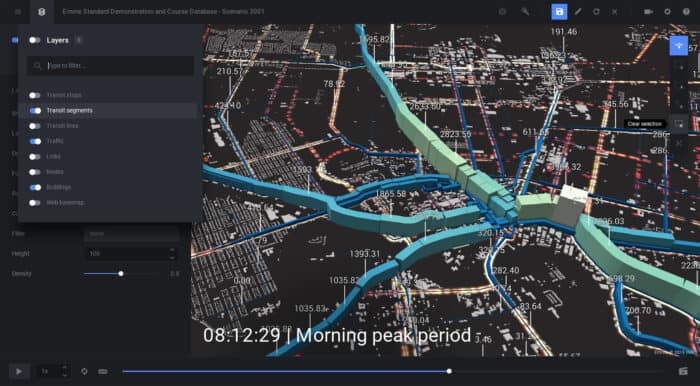Click the refresh icon in the top bar
Image resolution: width=700 pixels, height=386 pixels.
click(596, 12)
